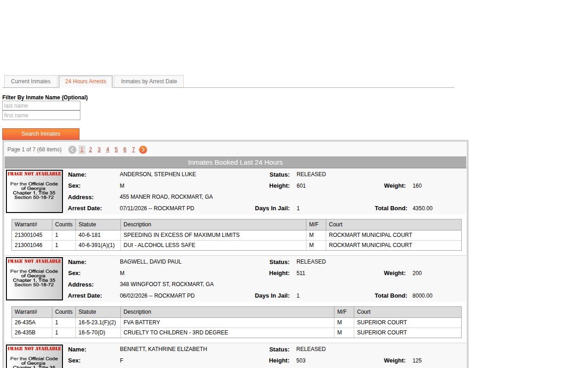Click warrant number 26-435B
Image resolution: width=588 pixels, height=368 pixels.
[x=25, y=333]
